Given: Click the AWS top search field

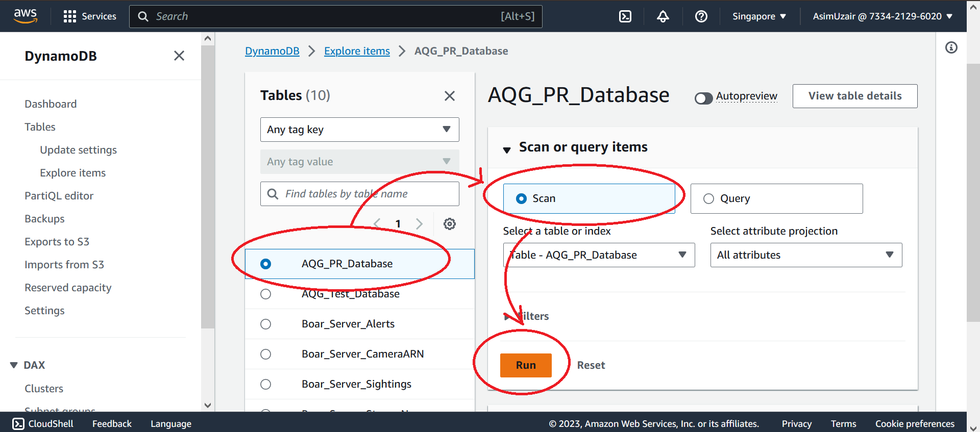Looking at the screenshot, I should 336,16.
